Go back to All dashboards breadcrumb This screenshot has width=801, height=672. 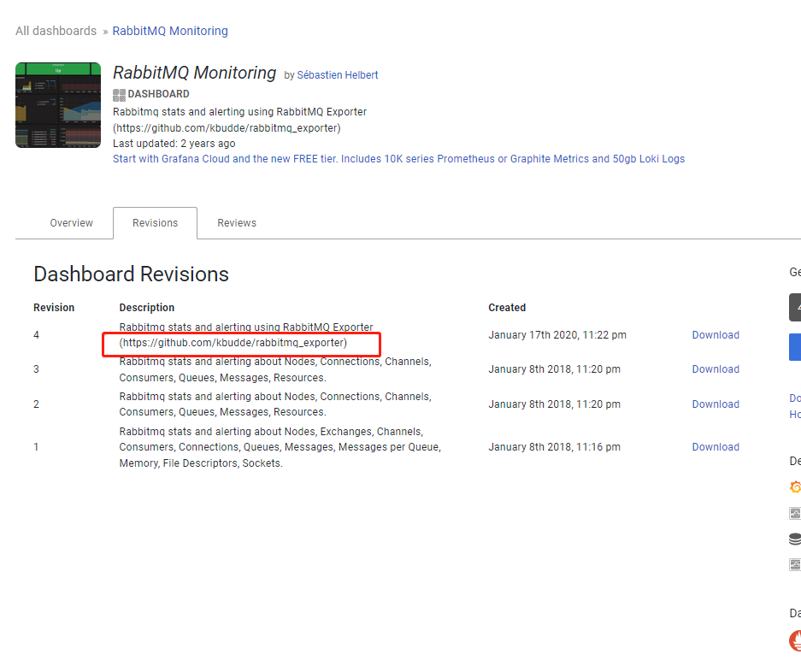pyautogui.click(x=56, y=31)
